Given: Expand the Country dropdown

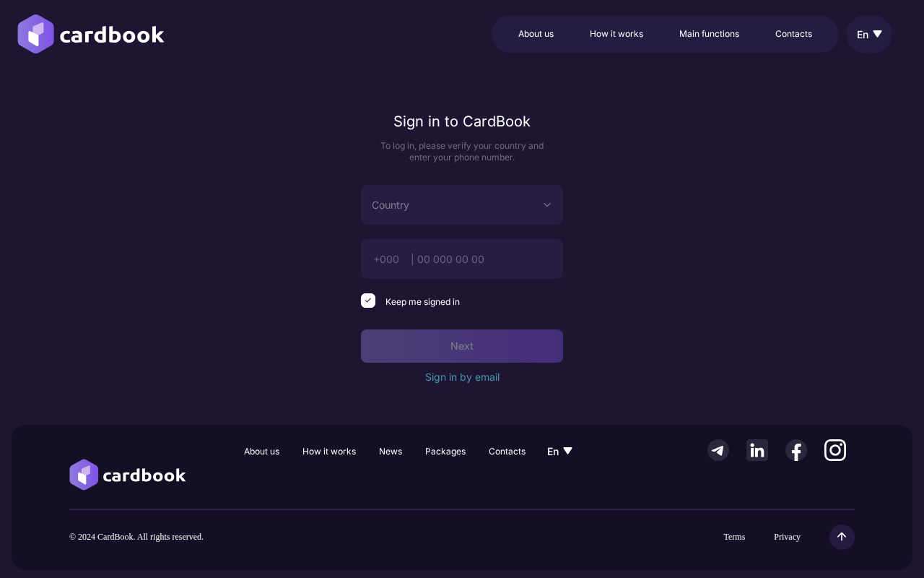Looking at the screenshot, I should (x=462, y=205).
